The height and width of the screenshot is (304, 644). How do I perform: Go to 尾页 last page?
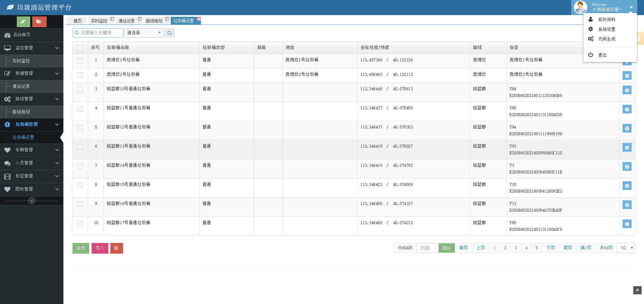coord(568,248)
